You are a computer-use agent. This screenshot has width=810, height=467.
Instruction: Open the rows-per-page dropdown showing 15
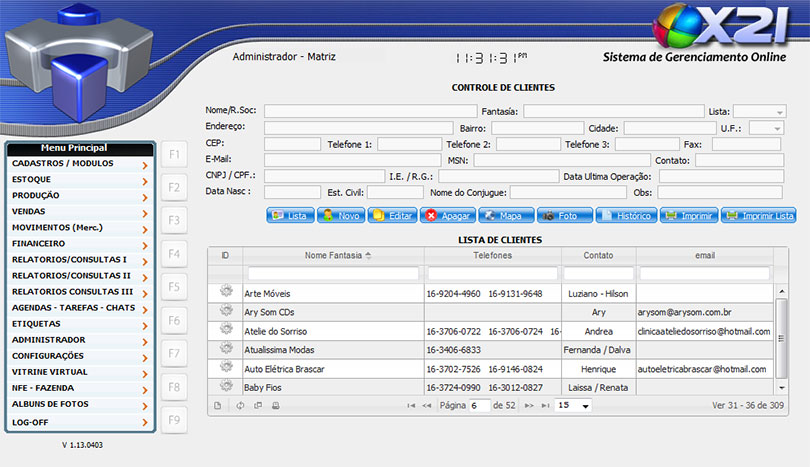point(574,406)
